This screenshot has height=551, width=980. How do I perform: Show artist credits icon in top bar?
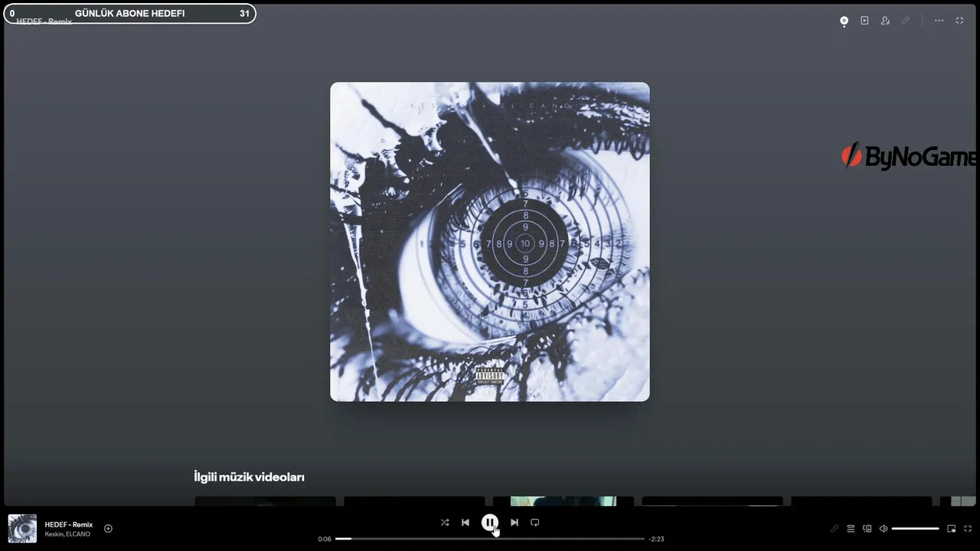pyautogui.click(x=885, y=21)
